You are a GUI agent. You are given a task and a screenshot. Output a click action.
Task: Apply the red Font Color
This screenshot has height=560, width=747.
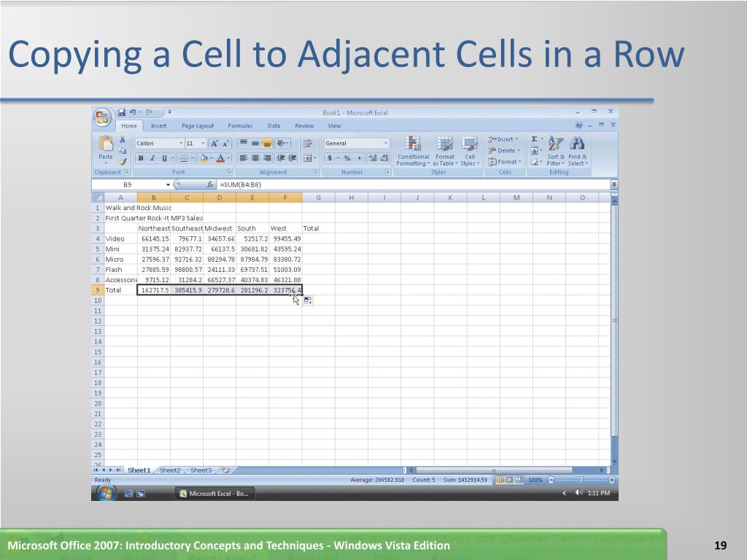220,158
